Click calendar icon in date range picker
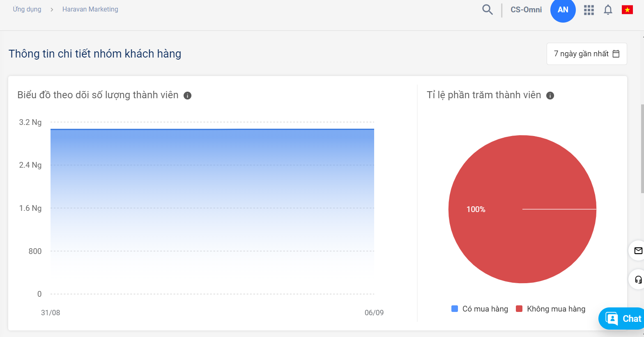 coord(616,54)
